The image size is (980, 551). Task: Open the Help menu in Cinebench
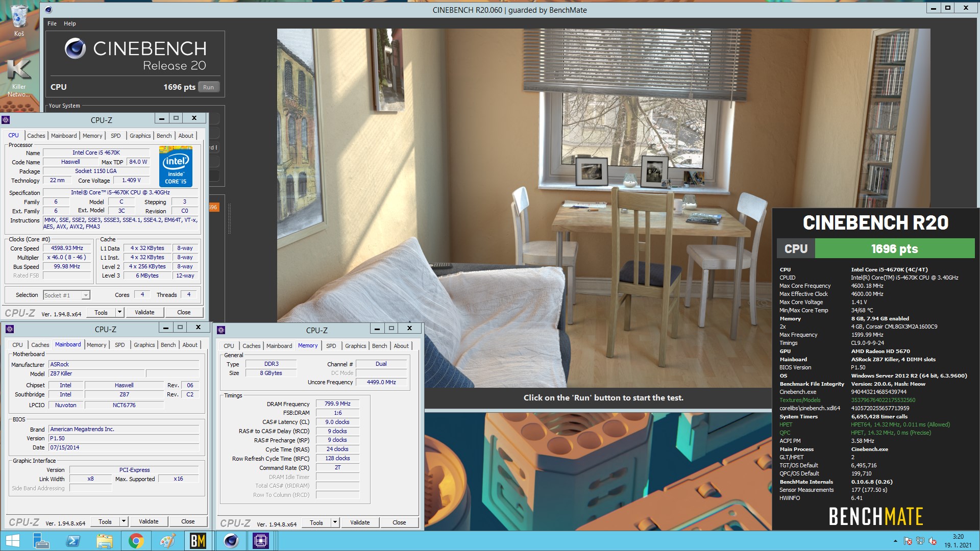(70, 23)
